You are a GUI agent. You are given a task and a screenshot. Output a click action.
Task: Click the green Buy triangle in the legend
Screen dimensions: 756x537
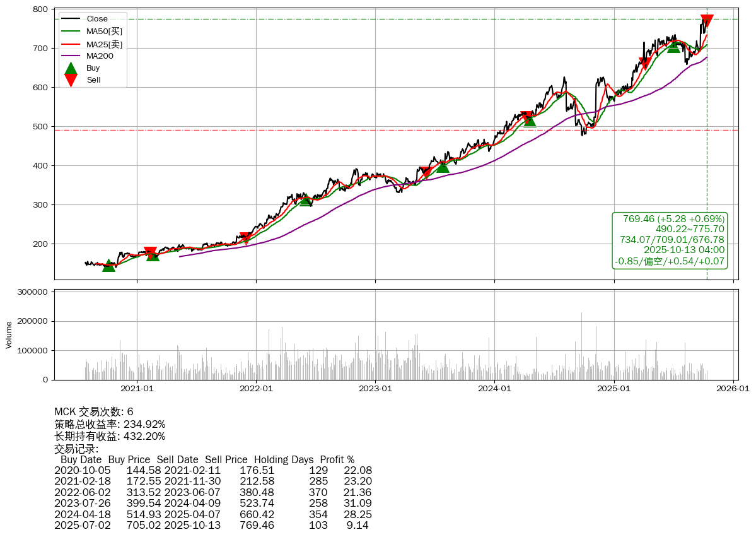(x=71, y=68)
